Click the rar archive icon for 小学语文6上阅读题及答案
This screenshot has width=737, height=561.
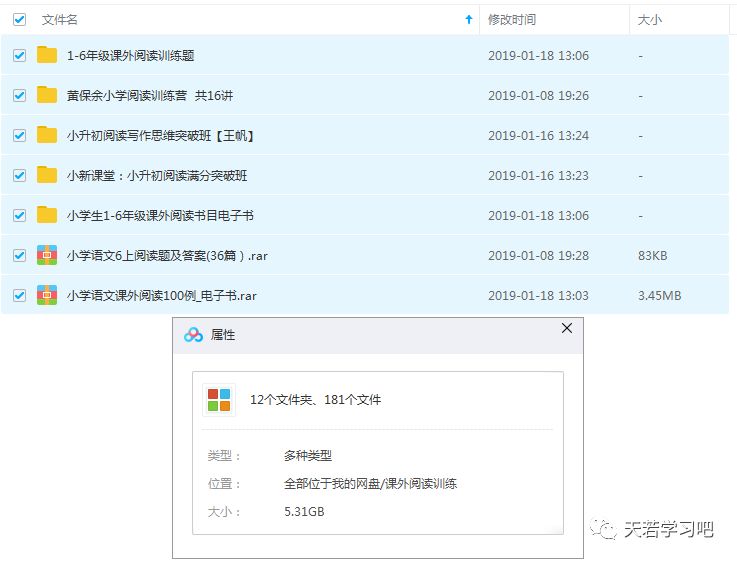pos(47,255)
